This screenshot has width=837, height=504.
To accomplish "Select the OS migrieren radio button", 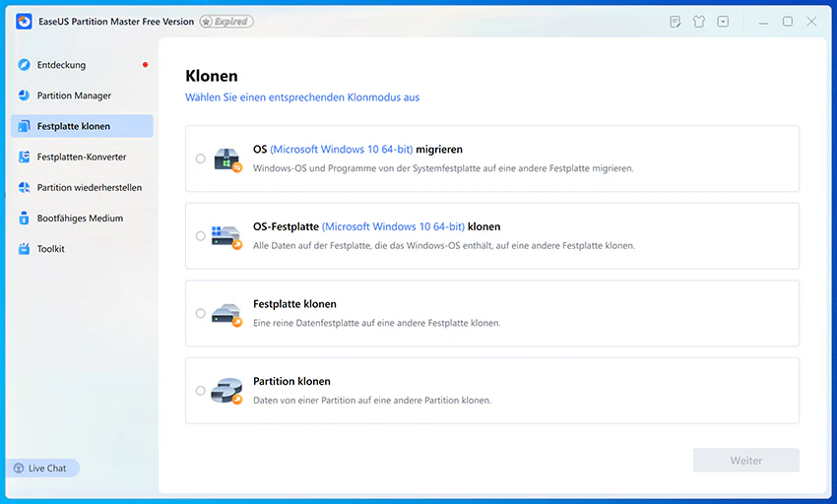I will click(200, 158).
